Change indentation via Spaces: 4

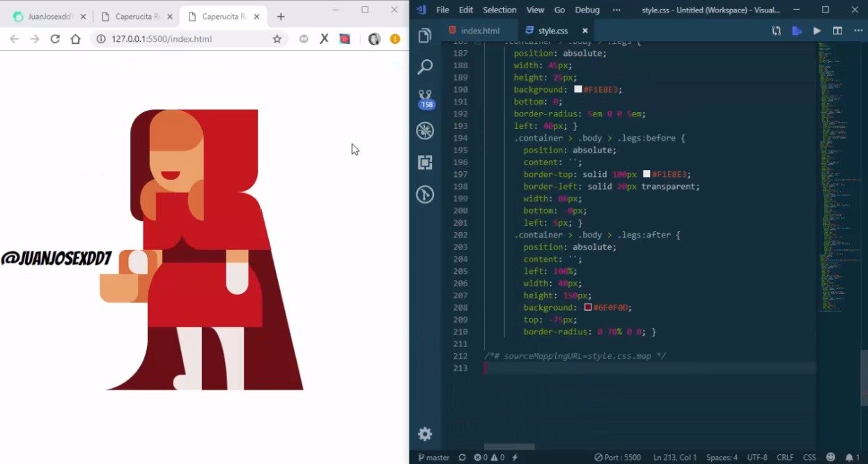click(x=722, y=458)
